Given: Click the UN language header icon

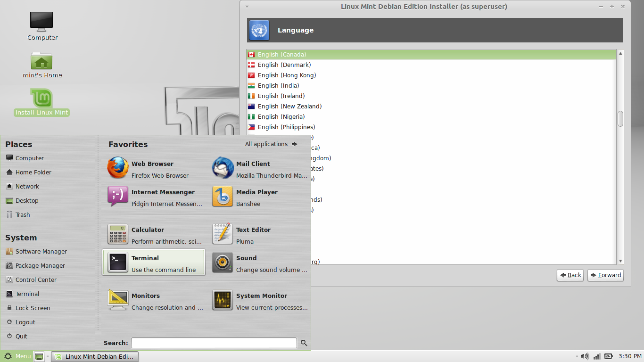Looking at the screenshot, I should [x=259, y=30].
